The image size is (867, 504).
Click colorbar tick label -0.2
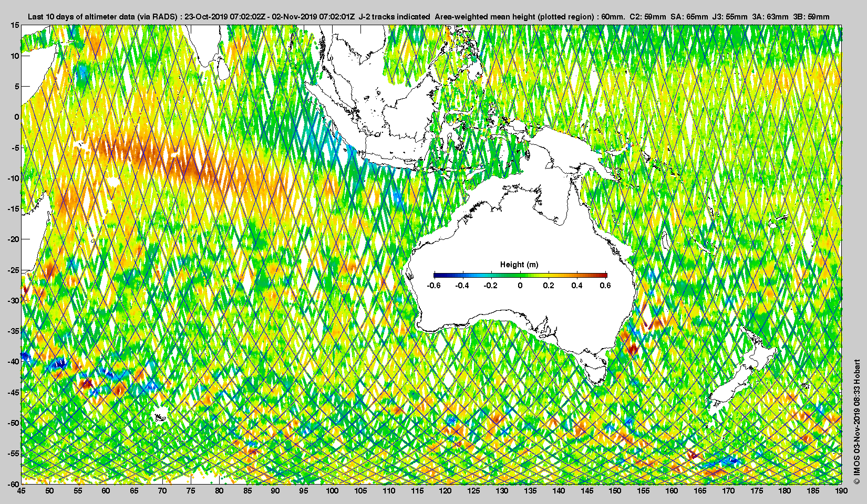click(x=490, y=286)
